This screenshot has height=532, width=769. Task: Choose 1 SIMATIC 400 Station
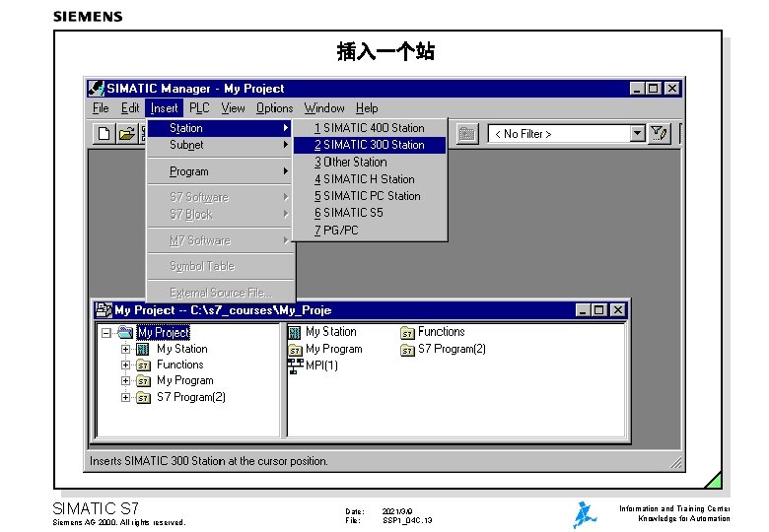[370, 128]
